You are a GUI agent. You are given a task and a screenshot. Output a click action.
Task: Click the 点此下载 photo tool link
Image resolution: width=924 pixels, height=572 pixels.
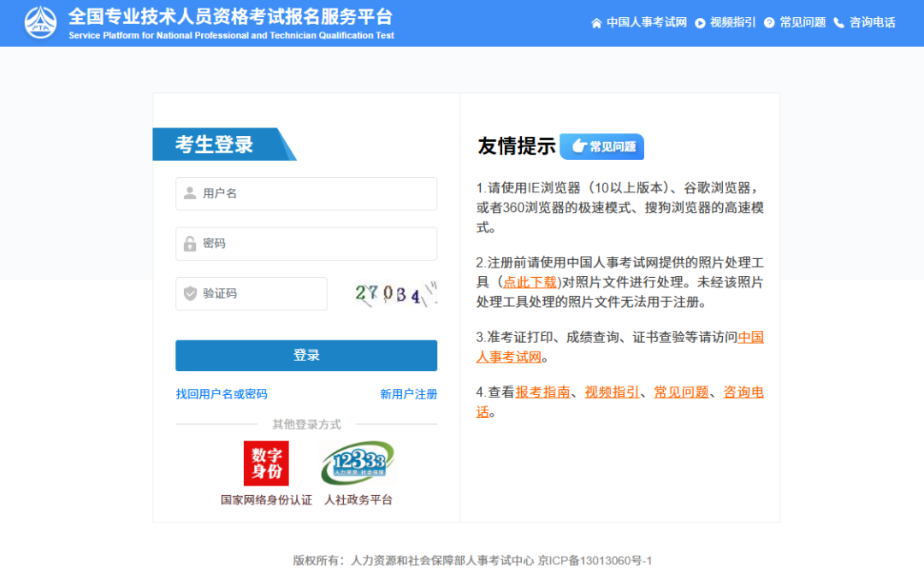click(x=530, y=282)
